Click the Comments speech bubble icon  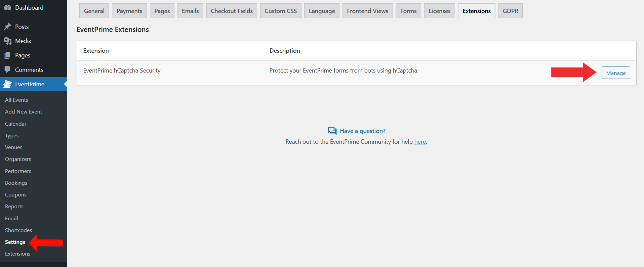pyautogui.click(x=7, y=70)
